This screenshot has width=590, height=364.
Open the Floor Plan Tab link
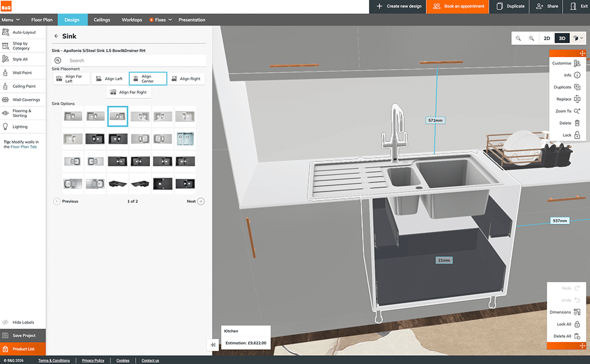(x=24, y=146)
